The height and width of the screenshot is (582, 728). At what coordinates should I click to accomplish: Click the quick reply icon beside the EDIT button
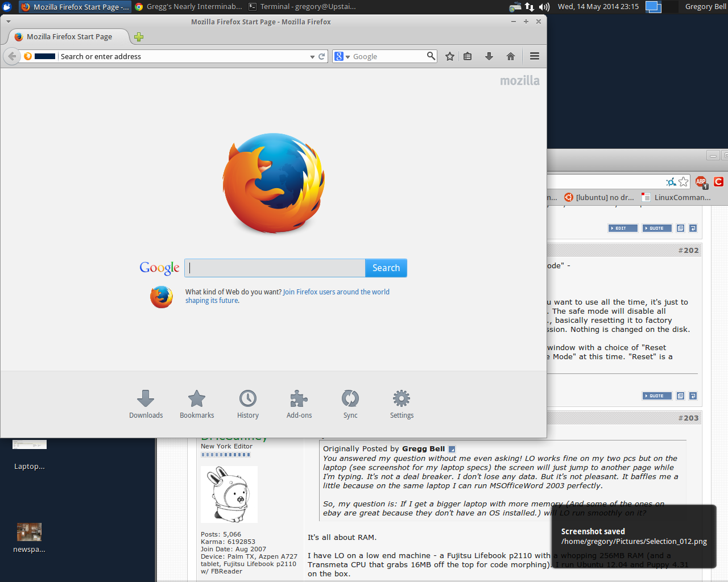point(693,228)
